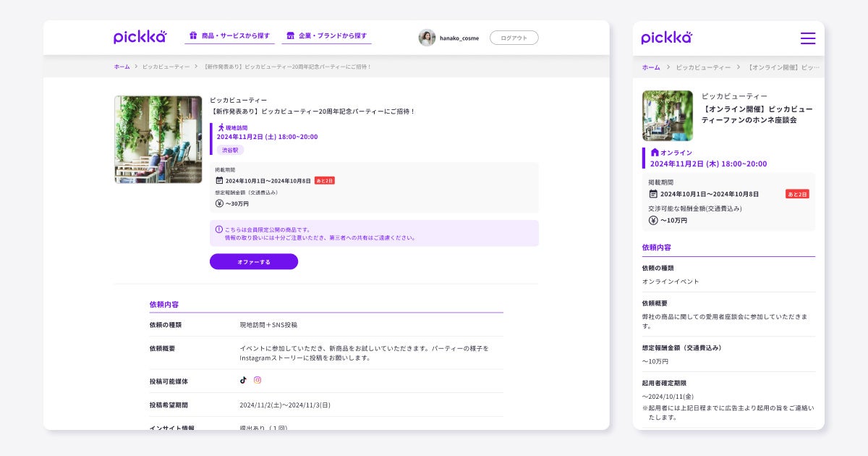
Task: Click the value オンラインイベント in mobile view
Action: pyautogui.click(x=671, y=282)
